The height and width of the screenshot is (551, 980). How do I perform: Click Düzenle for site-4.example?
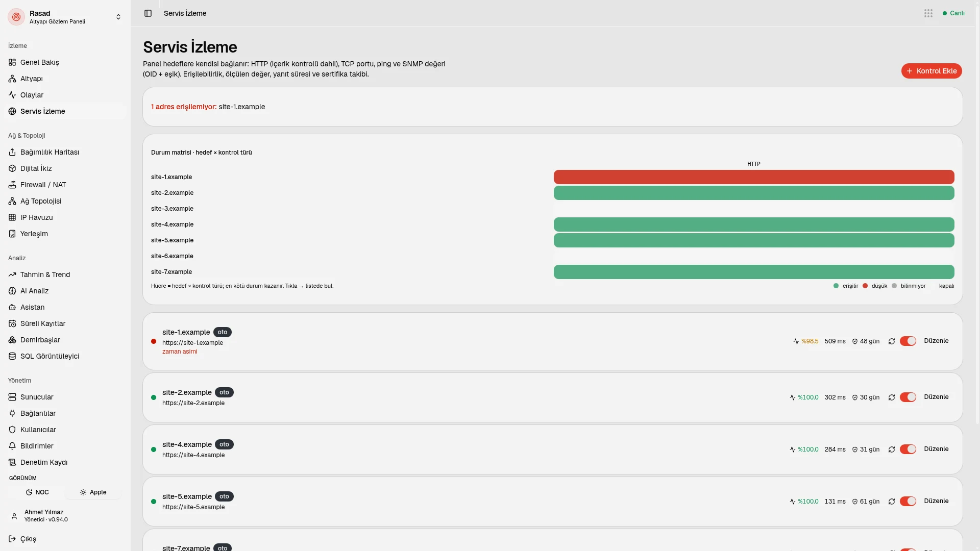[x=936, y=449]
